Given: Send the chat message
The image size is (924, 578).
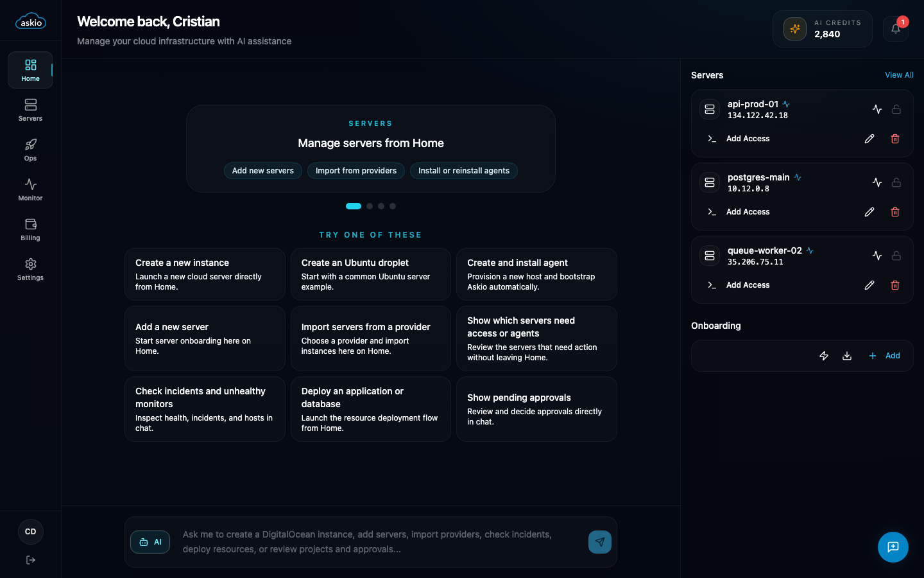Looking at the screenshot, I should click(600, 542).
